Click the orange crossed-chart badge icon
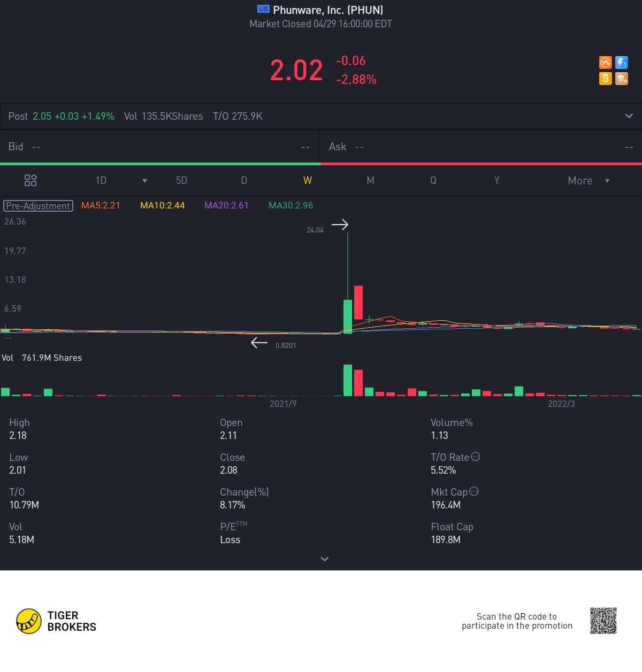The width and height of the screenshot is (642, 672). (605, 63)
